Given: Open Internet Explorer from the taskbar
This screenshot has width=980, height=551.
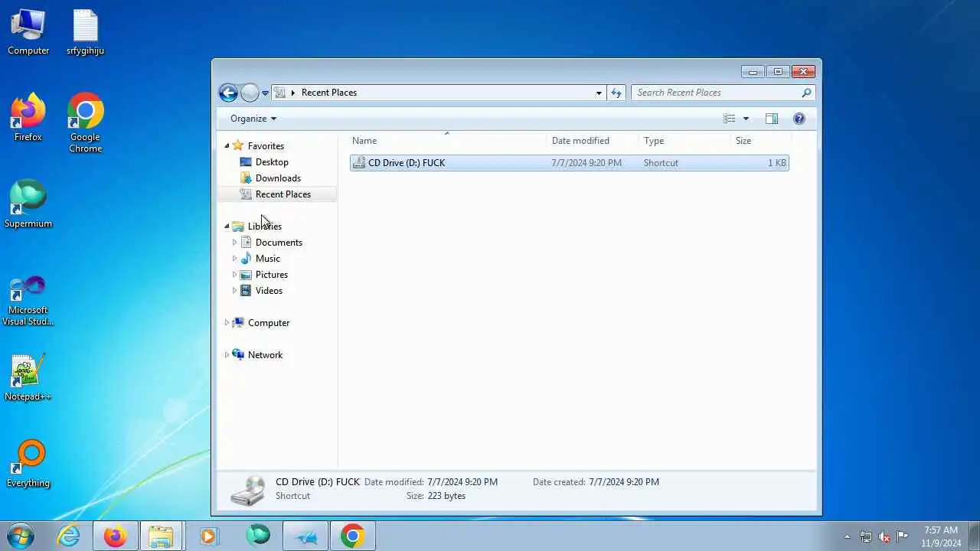Looking at the screenshot, I should click(69, 536).
